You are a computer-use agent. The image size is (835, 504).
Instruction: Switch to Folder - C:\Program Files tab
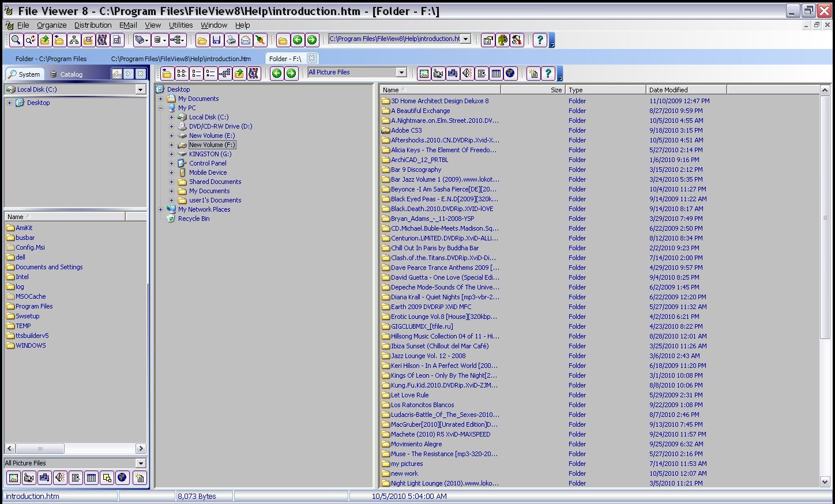point(51,59)
